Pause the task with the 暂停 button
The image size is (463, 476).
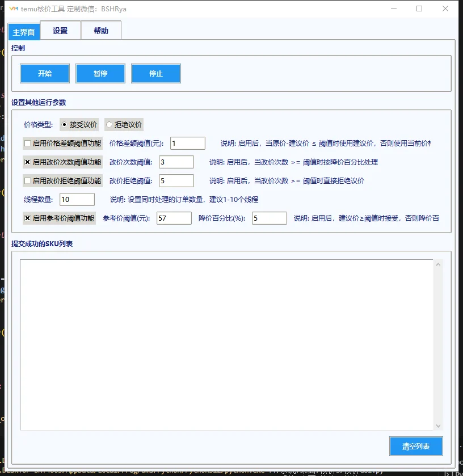[100, 73]
